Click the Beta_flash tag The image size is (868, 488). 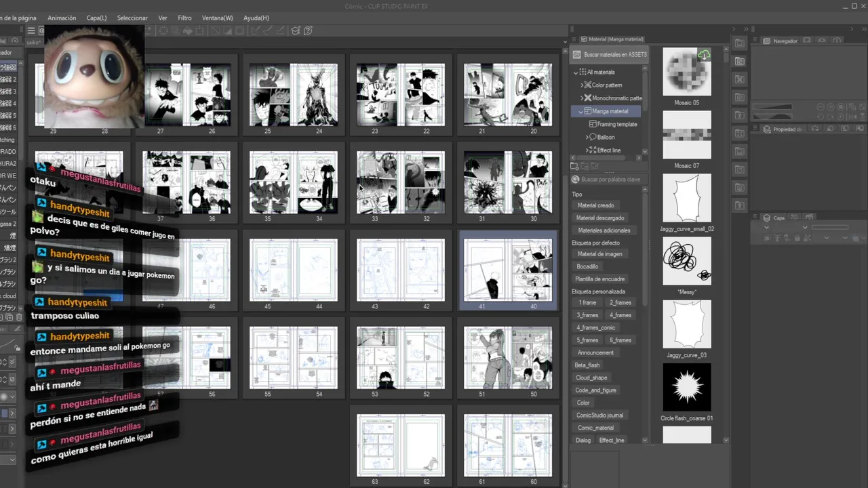pyautogui.click(x=587, y=365)
